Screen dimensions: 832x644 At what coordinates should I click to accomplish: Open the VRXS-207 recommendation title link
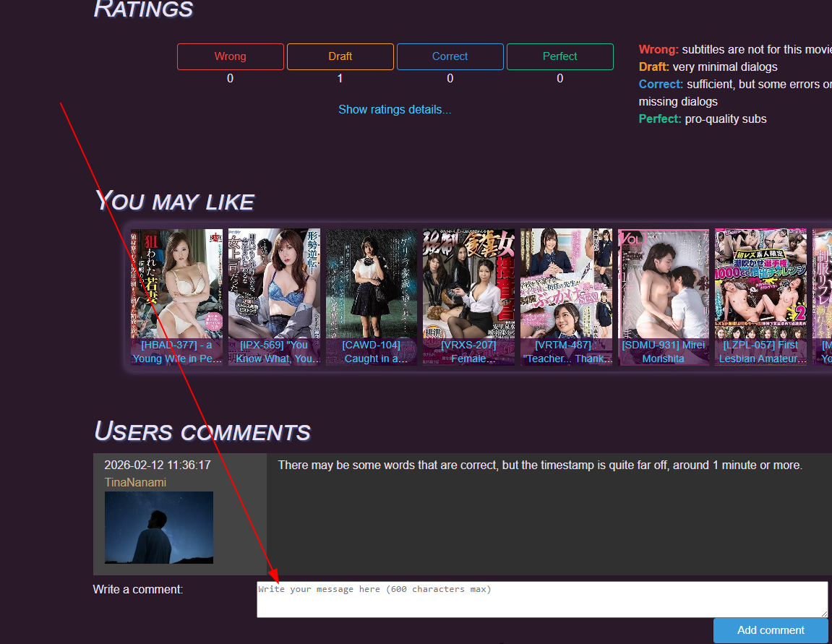point(468,352)
